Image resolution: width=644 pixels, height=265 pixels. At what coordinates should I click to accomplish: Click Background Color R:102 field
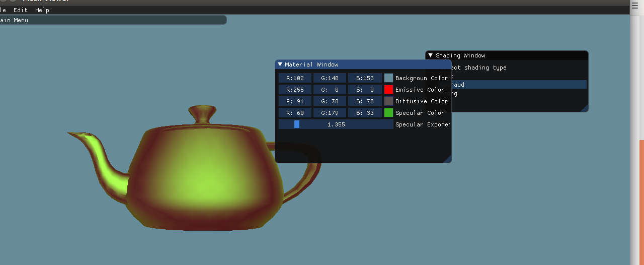coord(295,78)
